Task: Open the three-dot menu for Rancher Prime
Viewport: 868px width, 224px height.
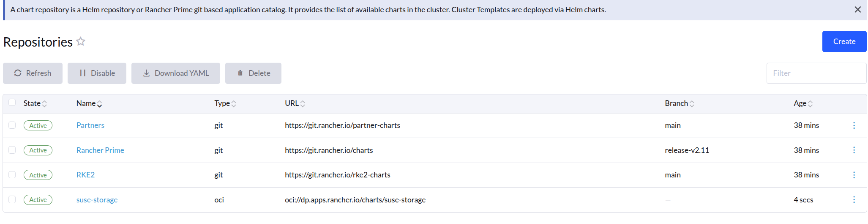Action: [x=854, y=150]
